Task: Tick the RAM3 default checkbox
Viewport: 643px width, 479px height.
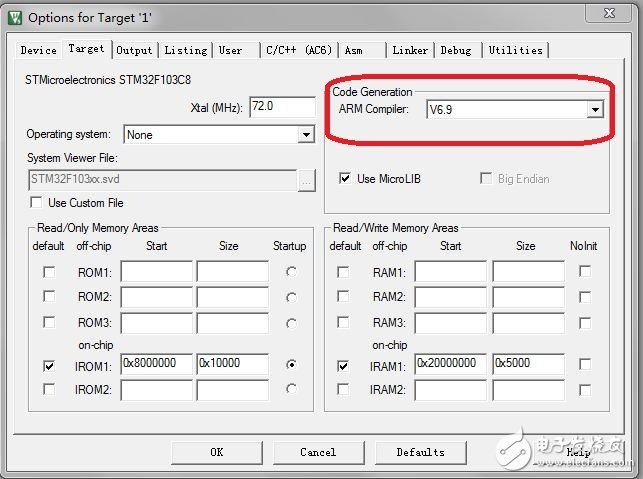Action: (x=343, y=322)
